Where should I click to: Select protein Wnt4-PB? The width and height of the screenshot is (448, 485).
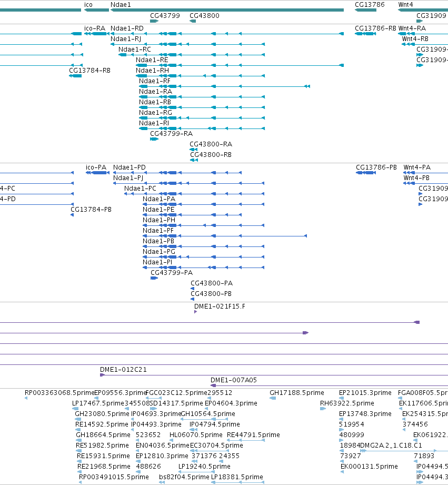tap(416, 178)
